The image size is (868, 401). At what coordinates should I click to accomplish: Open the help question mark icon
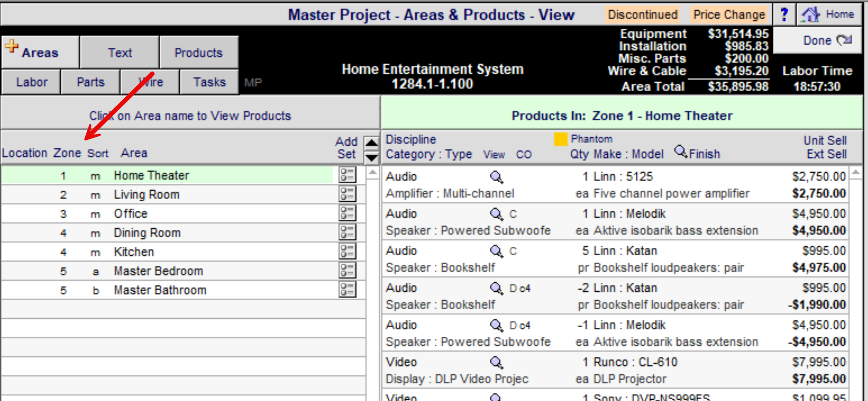(x=784, y=14)
